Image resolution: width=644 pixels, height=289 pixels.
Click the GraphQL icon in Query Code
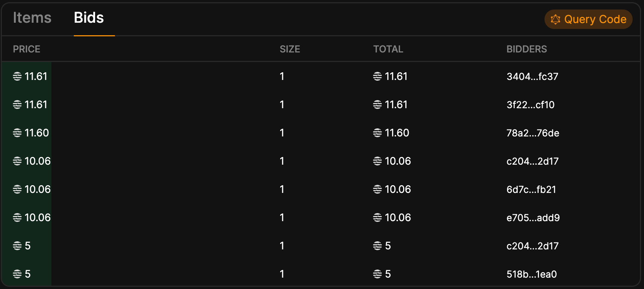tap(556, 19)
